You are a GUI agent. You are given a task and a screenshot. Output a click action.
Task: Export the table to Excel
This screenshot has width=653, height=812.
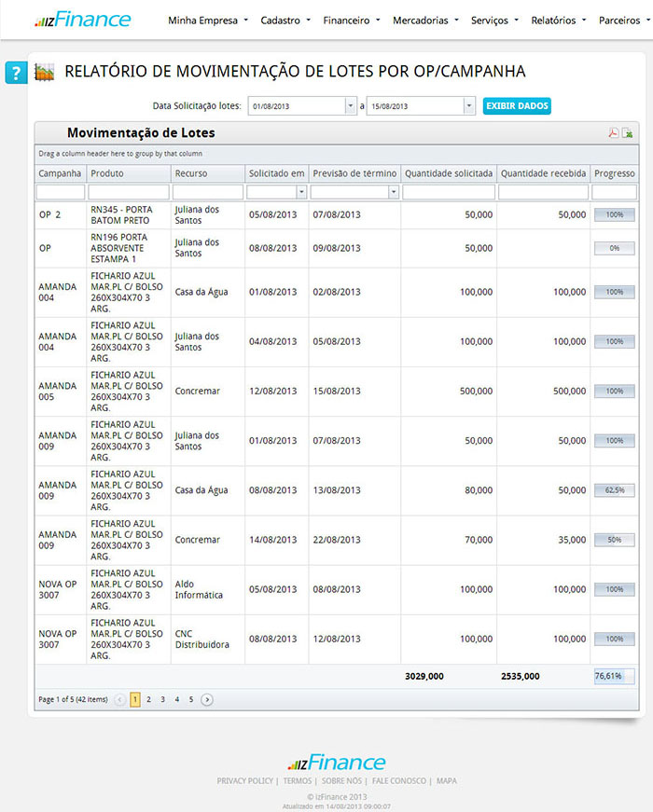coord(628,133)
